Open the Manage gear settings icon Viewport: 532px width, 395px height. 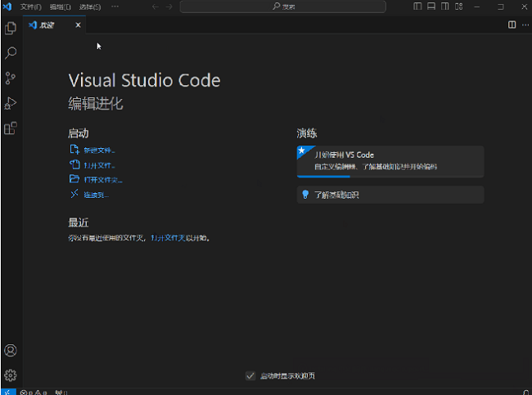tap(11, 375)
